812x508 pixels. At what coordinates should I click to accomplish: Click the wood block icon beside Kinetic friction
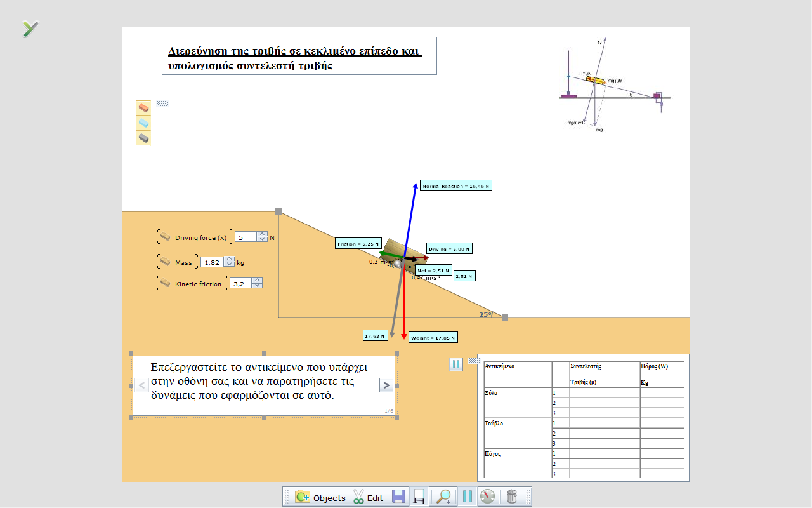165,283
